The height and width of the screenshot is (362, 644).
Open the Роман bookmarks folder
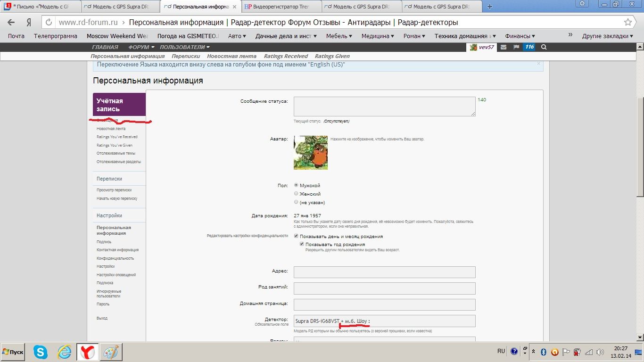click(x=414, y=36)
